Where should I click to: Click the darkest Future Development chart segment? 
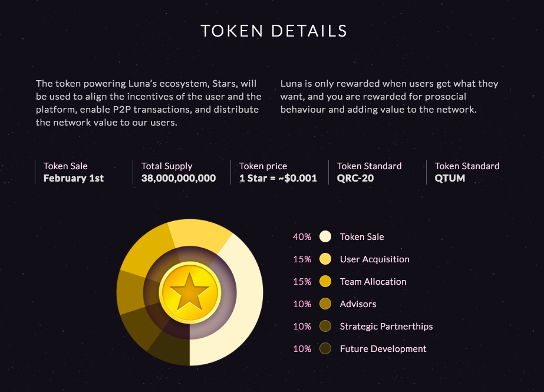pos(171,348)
